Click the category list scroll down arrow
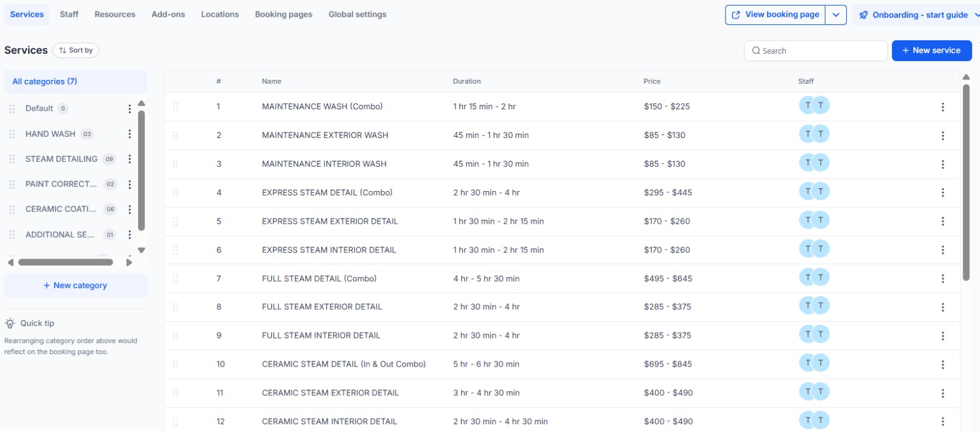 [141, 250]
